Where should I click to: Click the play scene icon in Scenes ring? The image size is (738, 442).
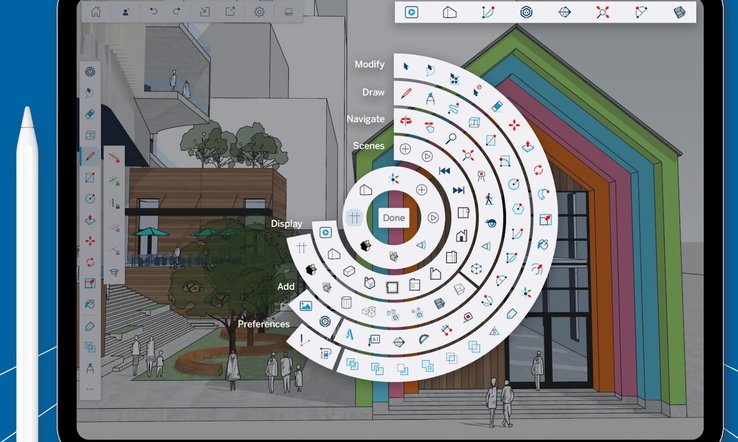pos(427,156)
